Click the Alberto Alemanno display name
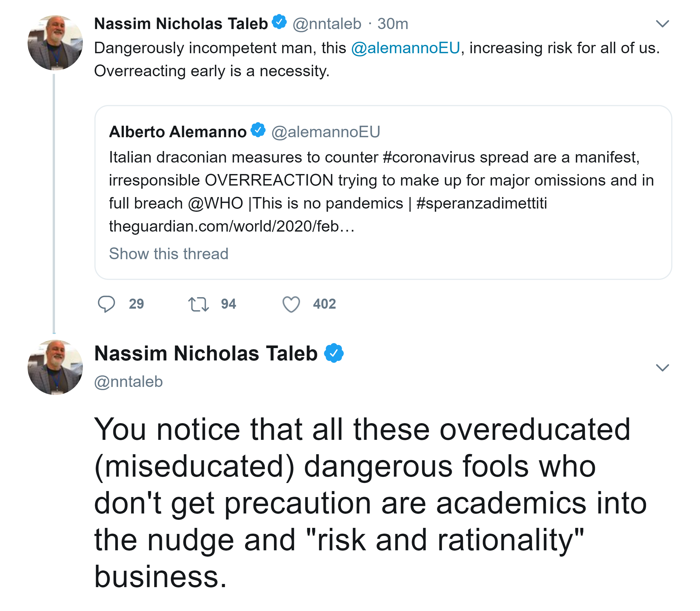 (x=178, y=132)
